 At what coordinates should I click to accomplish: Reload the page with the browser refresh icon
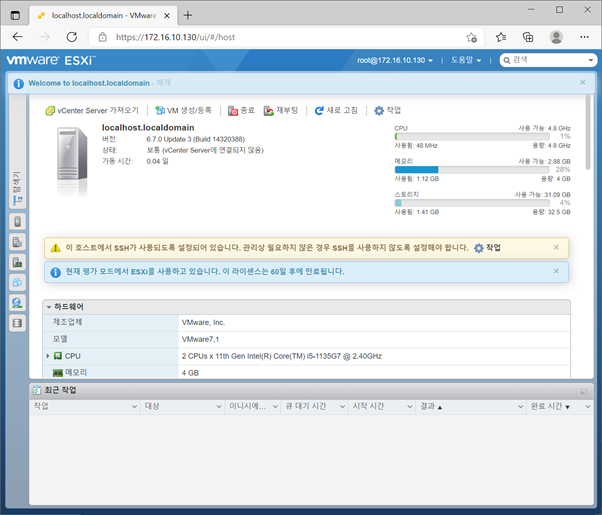pos(72,37)
